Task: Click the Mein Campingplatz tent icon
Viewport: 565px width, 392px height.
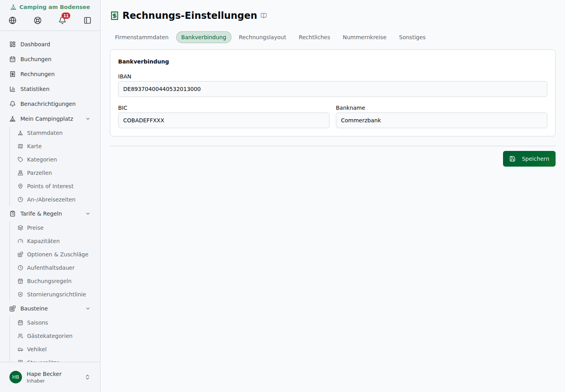Action: point(13,119)
